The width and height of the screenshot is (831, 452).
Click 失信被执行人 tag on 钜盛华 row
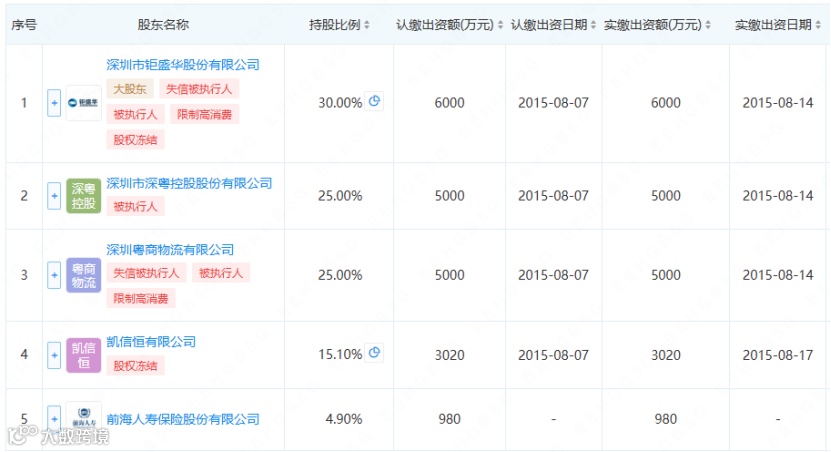pyautogui.click(x=199, y=89)
